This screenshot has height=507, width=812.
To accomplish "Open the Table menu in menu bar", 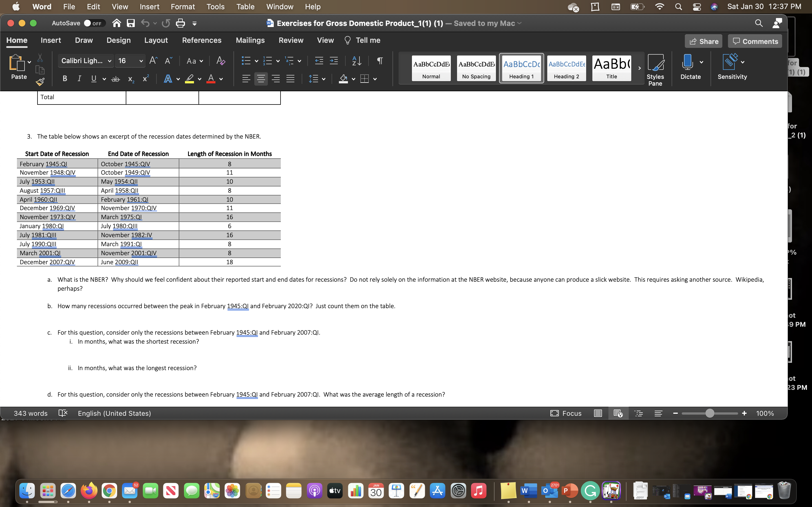I will pyautogui.click(x=245, y=7).
